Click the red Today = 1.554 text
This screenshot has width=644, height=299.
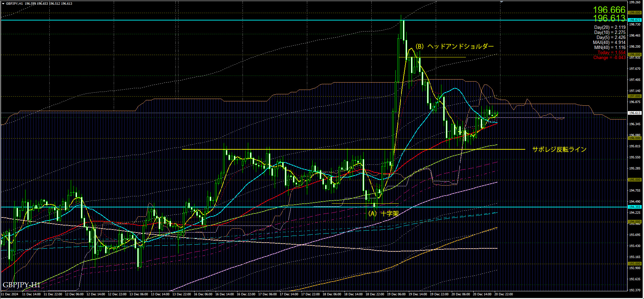612,52
